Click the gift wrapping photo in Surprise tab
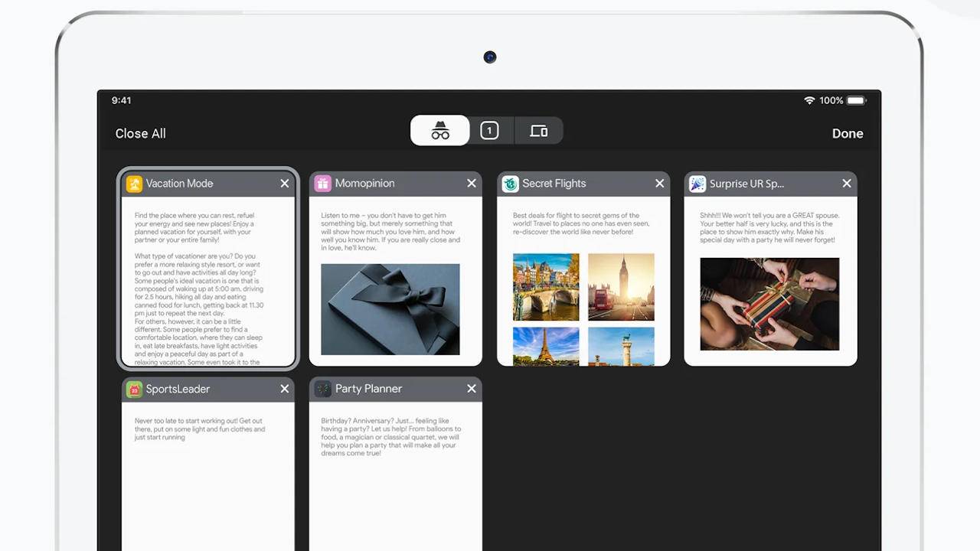The width and height of the screenshot is (980, 551). coord(769,304)
